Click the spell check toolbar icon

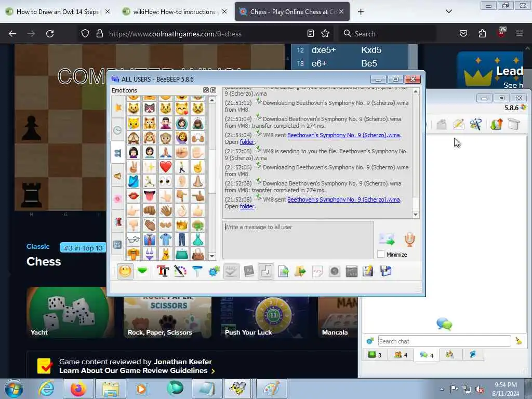tap(231, 271)
